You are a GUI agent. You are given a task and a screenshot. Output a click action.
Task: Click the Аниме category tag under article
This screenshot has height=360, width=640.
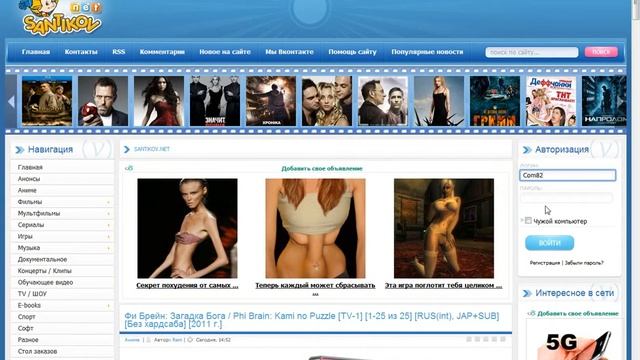(132, 340)
